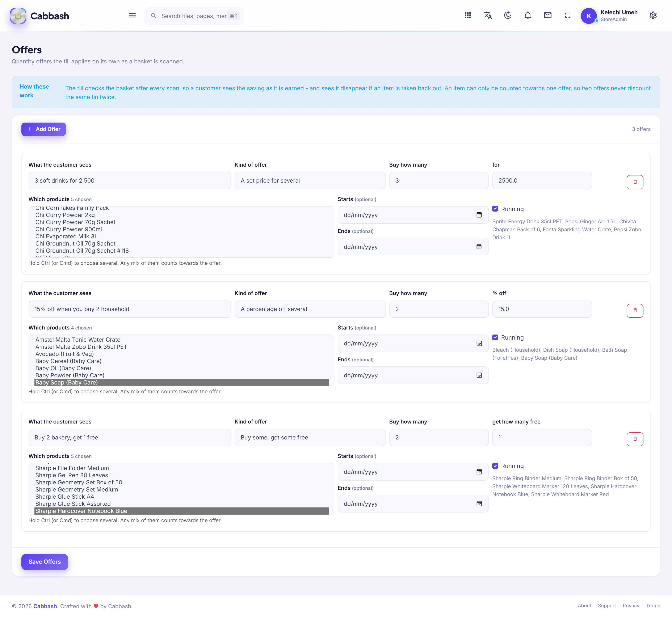
Task: Open Ends calendar for bakery offer
Action: pos(479,504)
